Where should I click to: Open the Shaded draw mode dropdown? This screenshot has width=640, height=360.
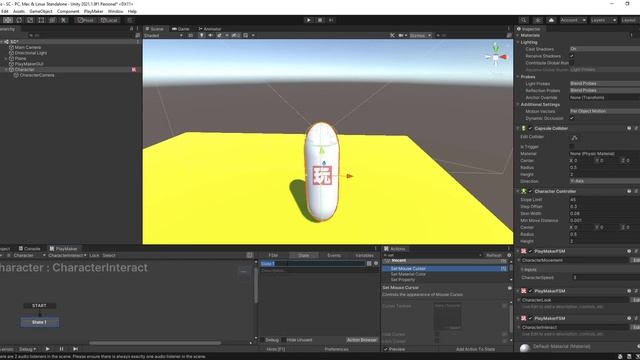point(163,36)
